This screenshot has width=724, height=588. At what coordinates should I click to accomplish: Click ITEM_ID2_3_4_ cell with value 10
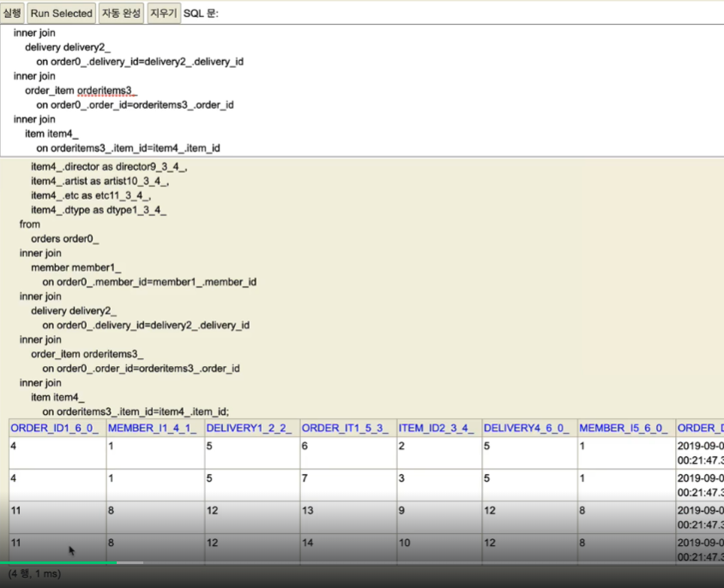pyautogui.click(x=439, y=549)
